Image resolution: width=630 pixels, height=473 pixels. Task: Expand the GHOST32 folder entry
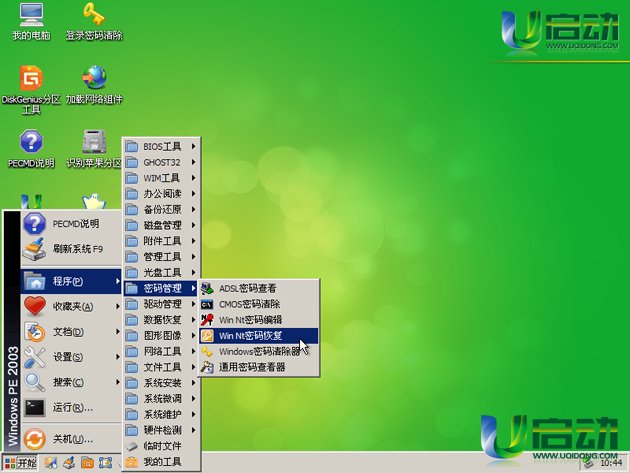(x=161, y=162)
